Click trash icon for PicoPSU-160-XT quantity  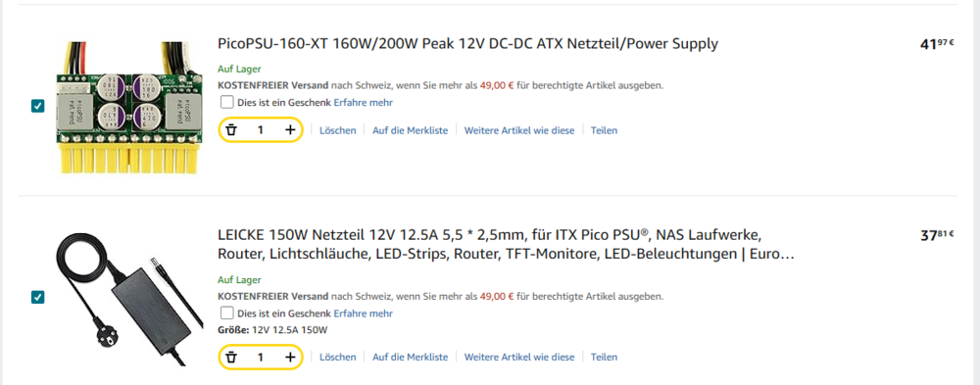point(231,130)
